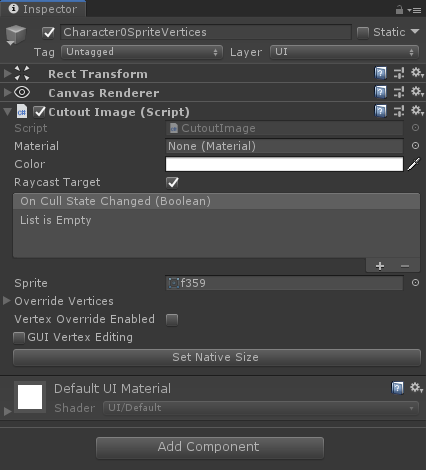Remove a listener with the minus button
Screen dimensions: 426x470
[405, 266]
